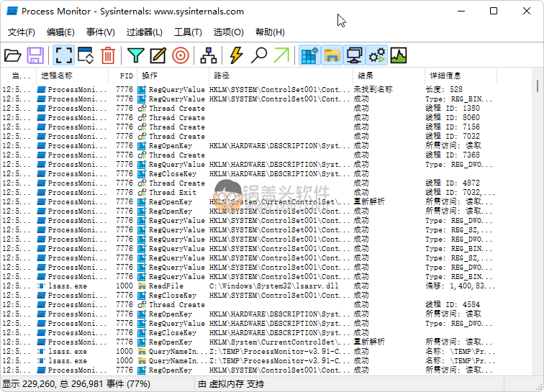Click the Process Monitor title bar app icon

coord(12,11)
